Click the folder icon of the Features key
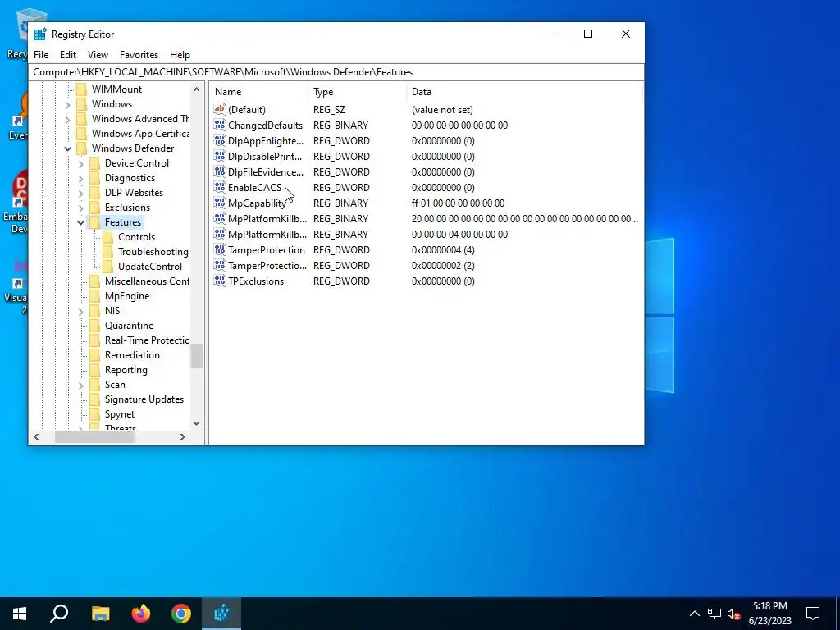Viewport: 840px width, 630px height. tap(94, 222)
